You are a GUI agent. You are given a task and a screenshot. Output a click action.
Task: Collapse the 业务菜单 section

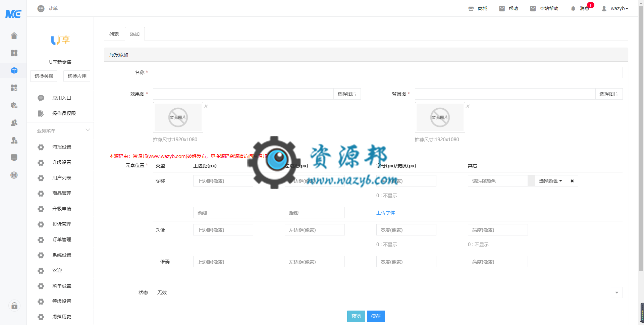88,130
